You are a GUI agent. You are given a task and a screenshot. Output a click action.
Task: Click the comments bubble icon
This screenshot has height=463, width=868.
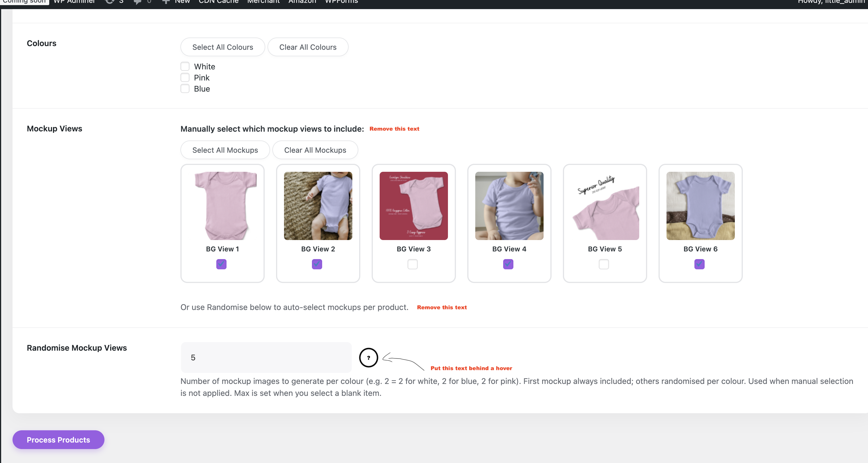coord(137,2)
